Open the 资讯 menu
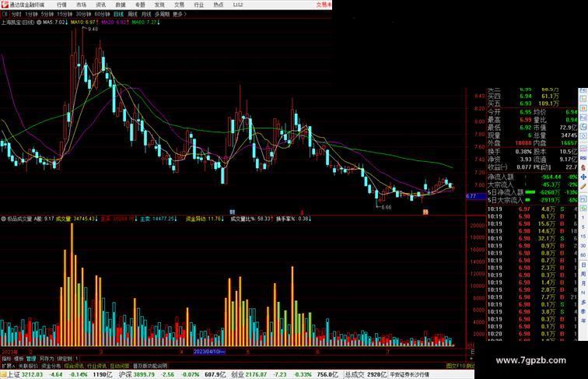588x379 pixels. [100, 5]
